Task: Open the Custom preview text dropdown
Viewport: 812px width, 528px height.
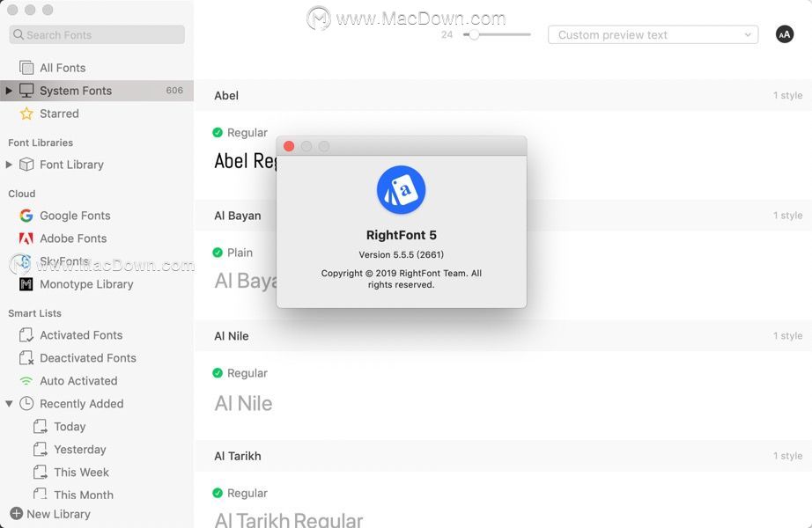Action: (653, 34)
